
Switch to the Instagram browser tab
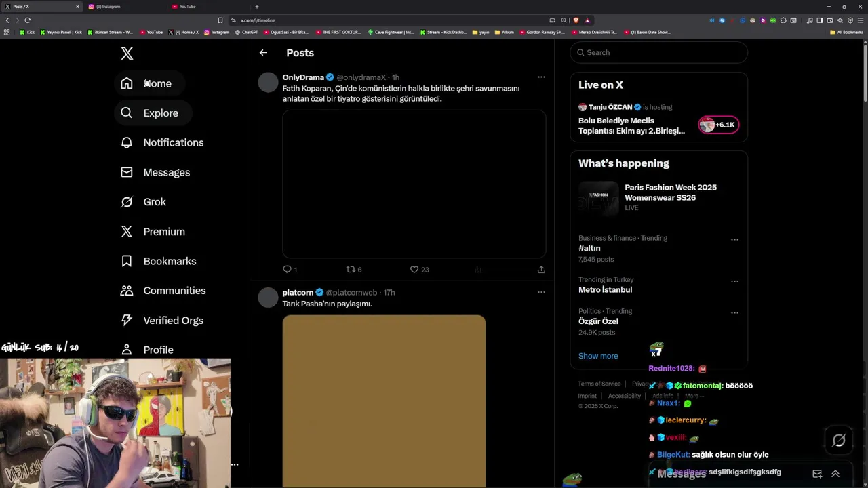pyautogui.click(x=125, y=7)
